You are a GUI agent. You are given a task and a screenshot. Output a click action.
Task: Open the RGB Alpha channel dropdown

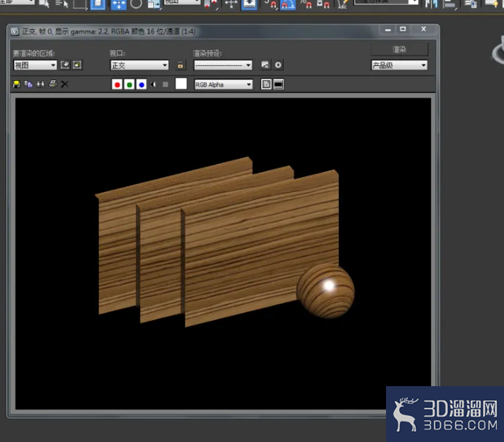tap(223, 84)
